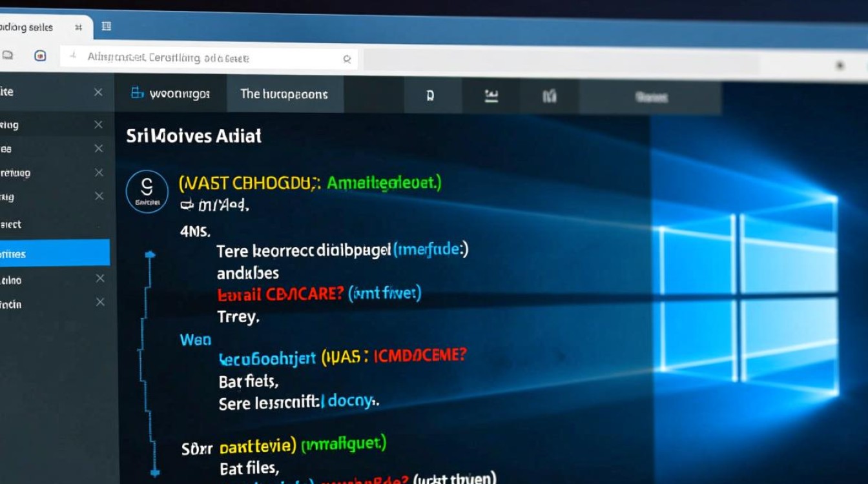The image size is (868, 484).
Task: Click the icon before the 'woonngos' tab label
Action: [137, 93]
